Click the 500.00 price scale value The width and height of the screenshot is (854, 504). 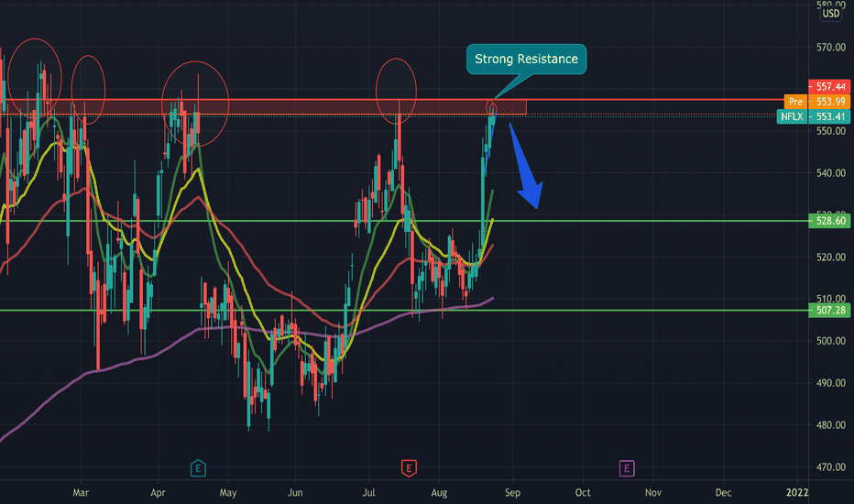(x=831, y=341)
